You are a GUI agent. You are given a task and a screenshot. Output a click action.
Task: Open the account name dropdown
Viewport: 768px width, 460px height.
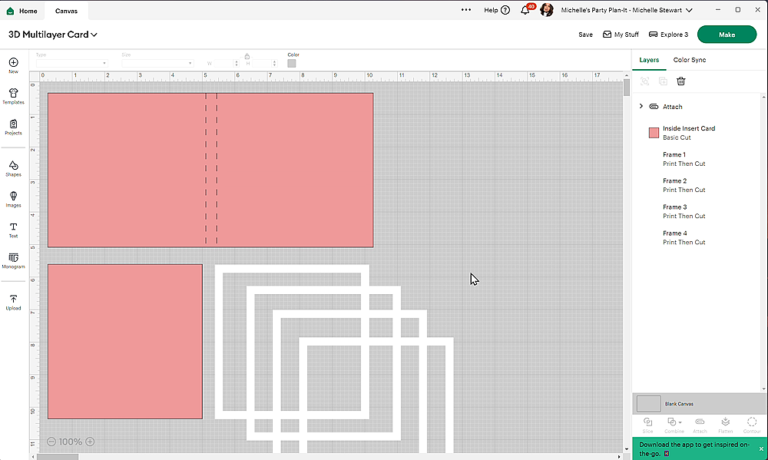pos(626,10)
